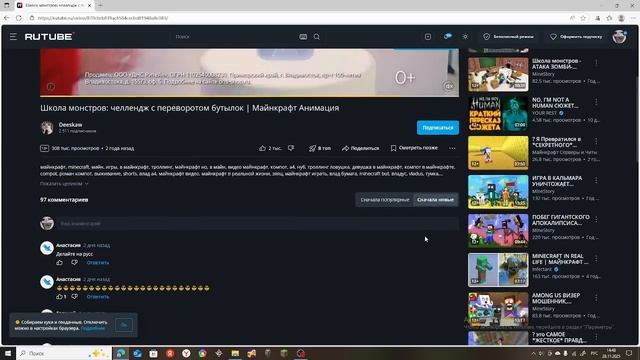Open the AMONG US visor video thumbnail
Image resolution: width=640 pixels, height=360 pixels.
[498, 309]
